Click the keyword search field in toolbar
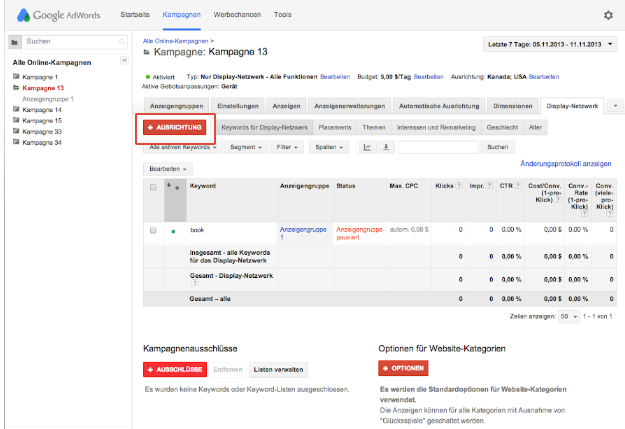This screenshot has height=429, width=625. 438,147
